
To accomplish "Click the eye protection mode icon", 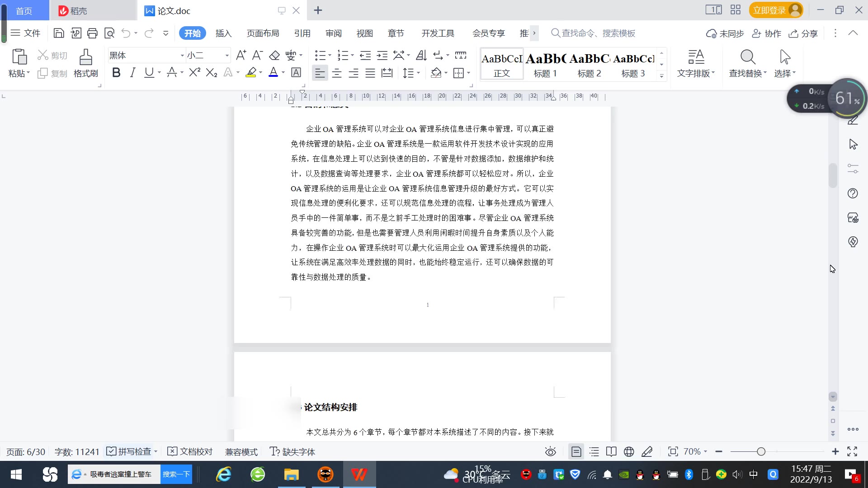I will click(550, 451).
